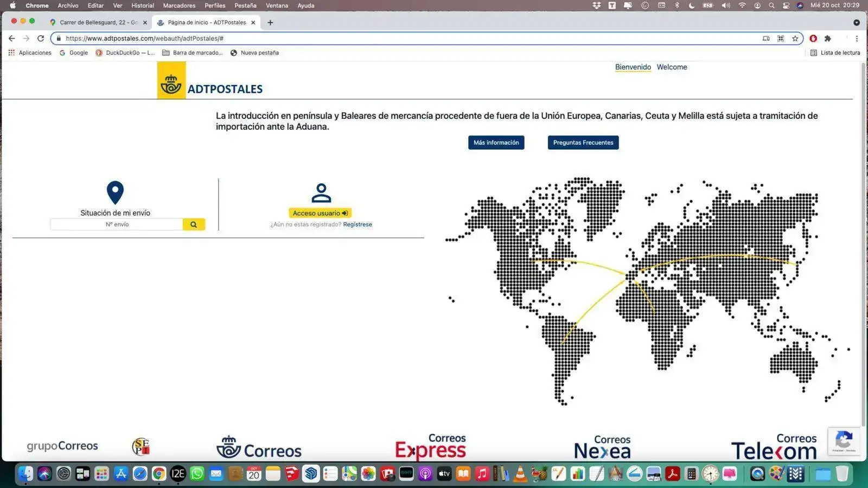
Task: Expand the tab search dropdown arrow
Action: tap(857, 23)
